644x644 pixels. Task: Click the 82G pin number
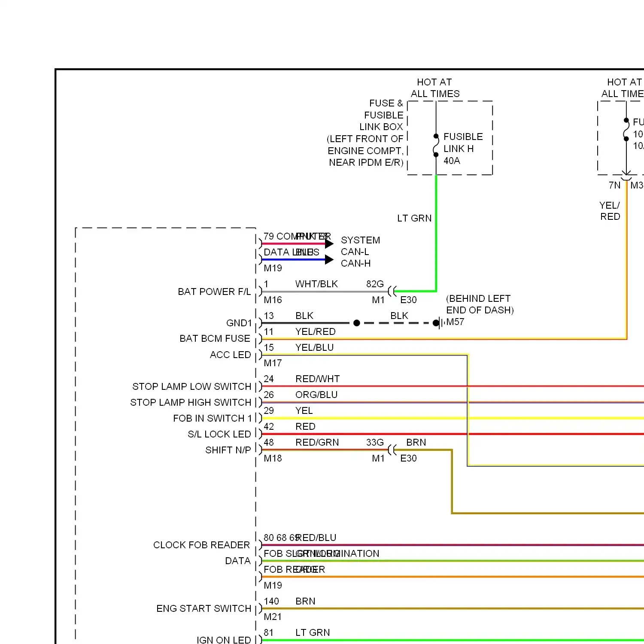pyautogui.click(x=375, y=284)
